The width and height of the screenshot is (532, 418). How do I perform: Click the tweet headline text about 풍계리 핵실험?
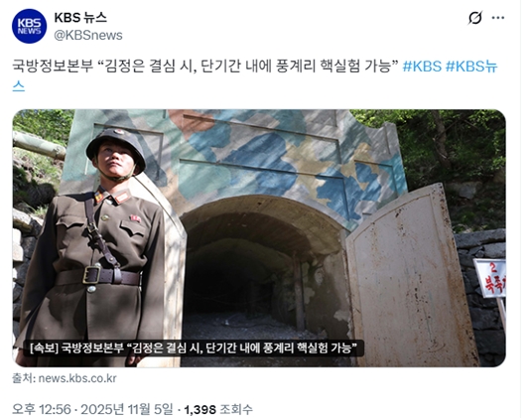[205, 66]
